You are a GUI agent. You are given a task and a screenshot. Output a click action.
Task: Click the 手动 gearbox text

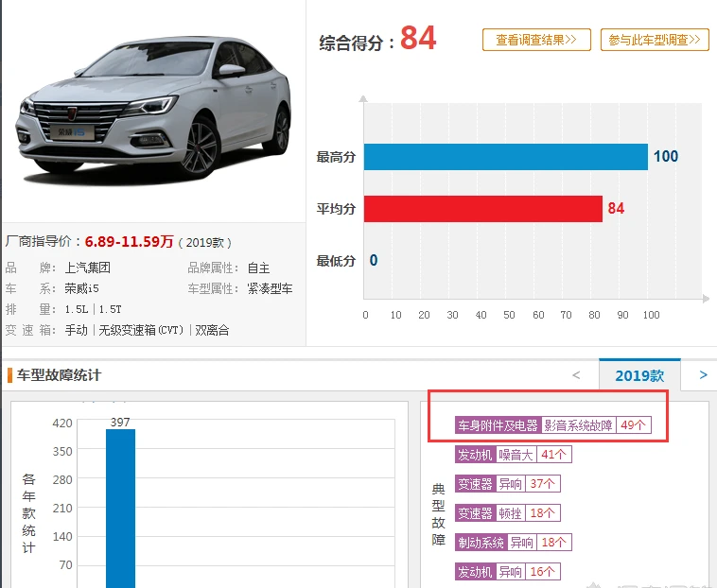(x=76, y=330)
